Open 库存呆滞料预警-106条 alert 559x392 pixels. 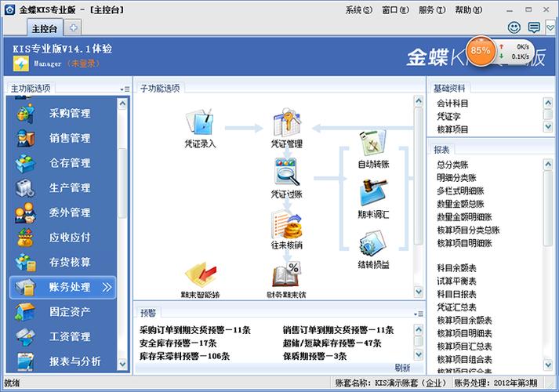[184, 356]
